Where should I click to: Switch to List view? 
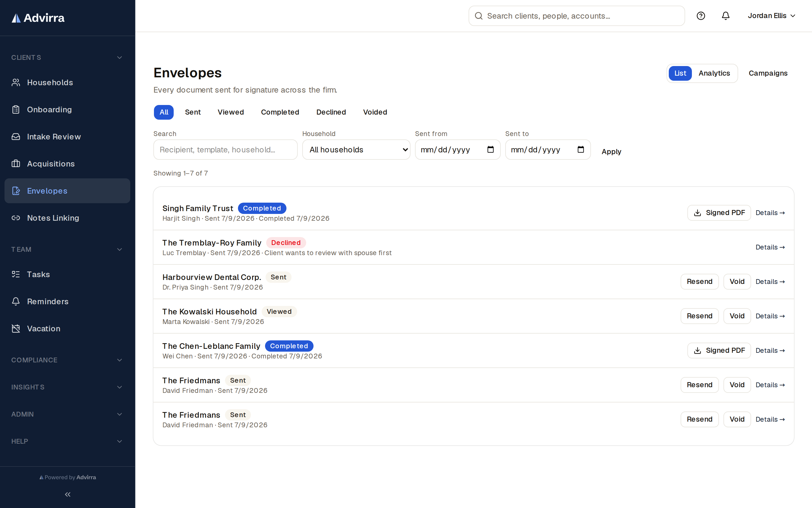[x=680, y=73]
